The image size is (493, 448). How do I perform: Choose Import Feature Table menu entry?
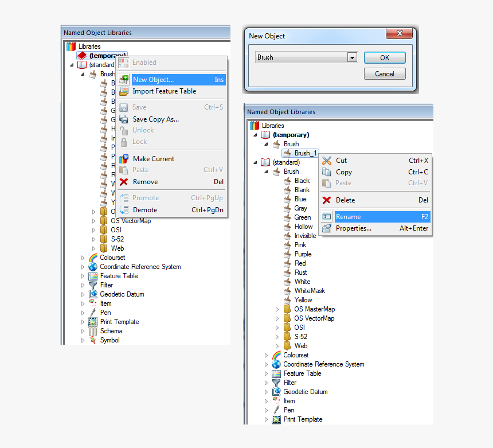point(172,91)
